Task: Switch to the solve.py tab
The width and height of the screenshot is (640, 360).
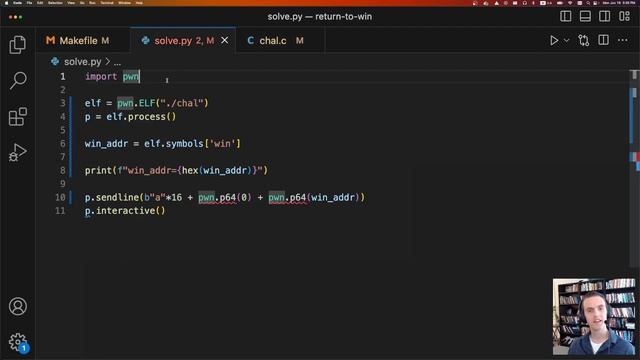Action: click(183, 40)
